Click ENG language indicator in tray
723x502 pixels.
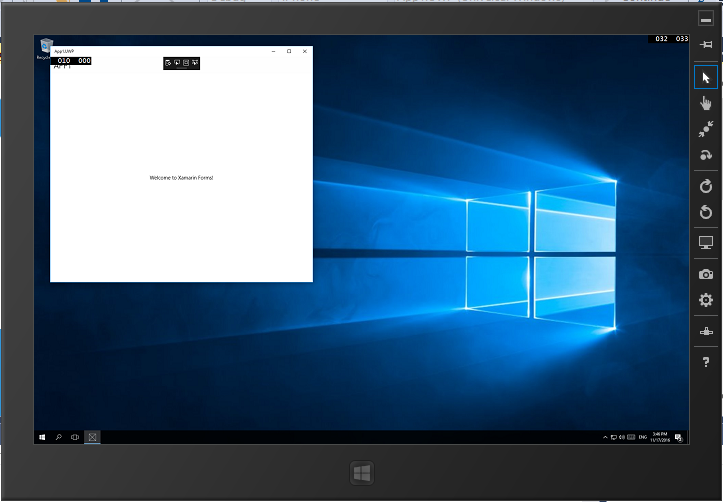(642, 437)
